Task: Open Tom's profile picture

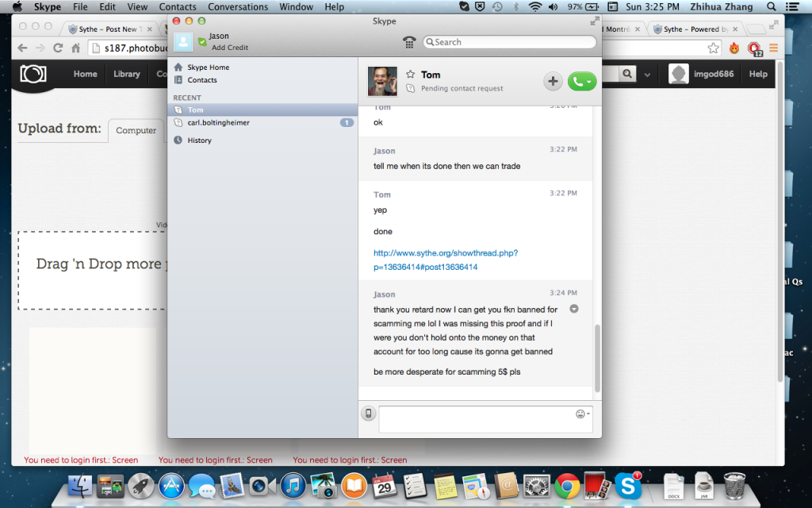Action: tap(382, 82)
